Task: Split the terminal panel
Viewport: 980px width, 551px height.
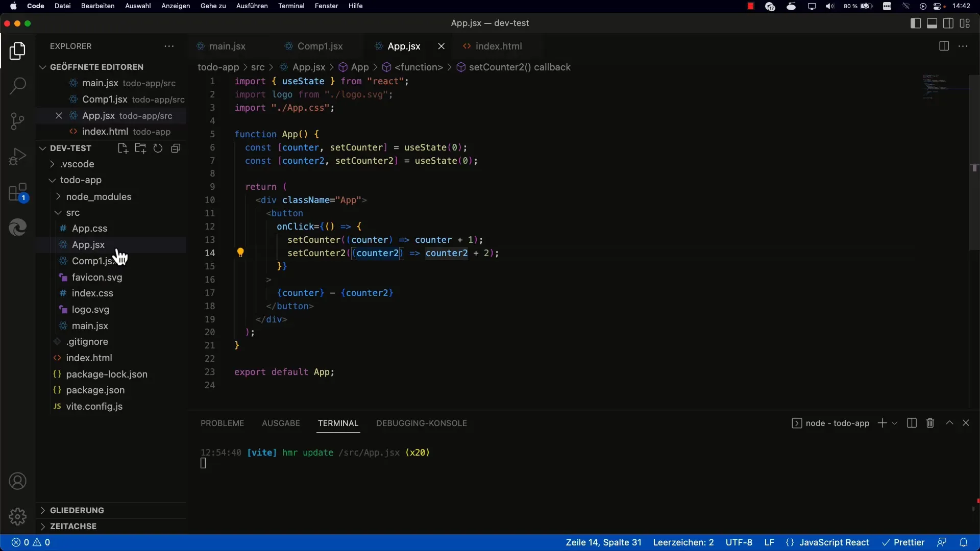Action: 912,423
